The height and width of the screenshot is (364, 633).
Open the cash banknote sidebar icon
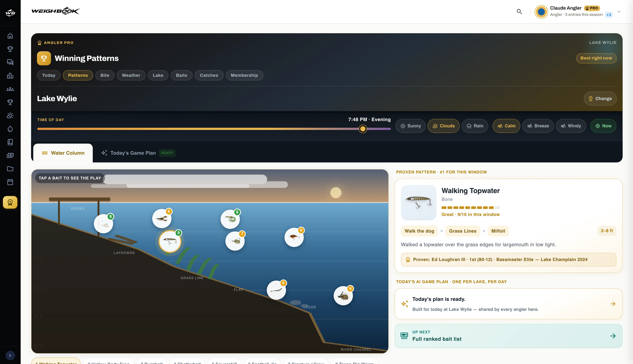(10, 155)
